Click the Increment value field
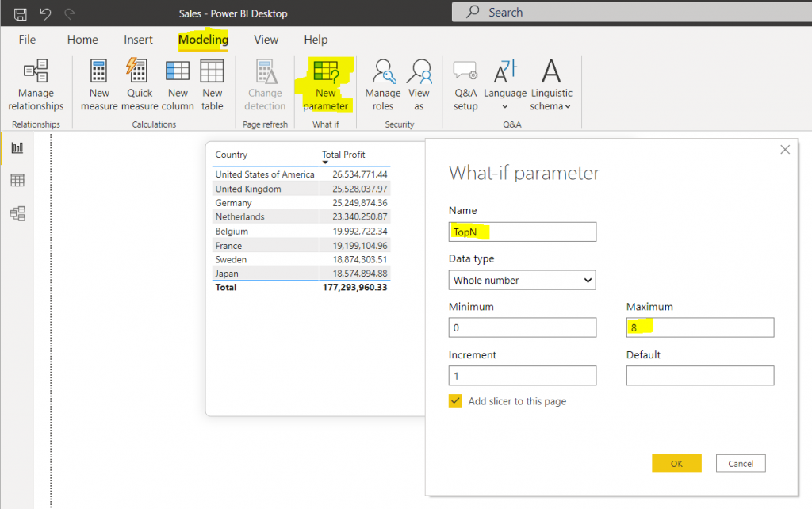The height and width of the screenshot is (509, 812). point(522,376)
